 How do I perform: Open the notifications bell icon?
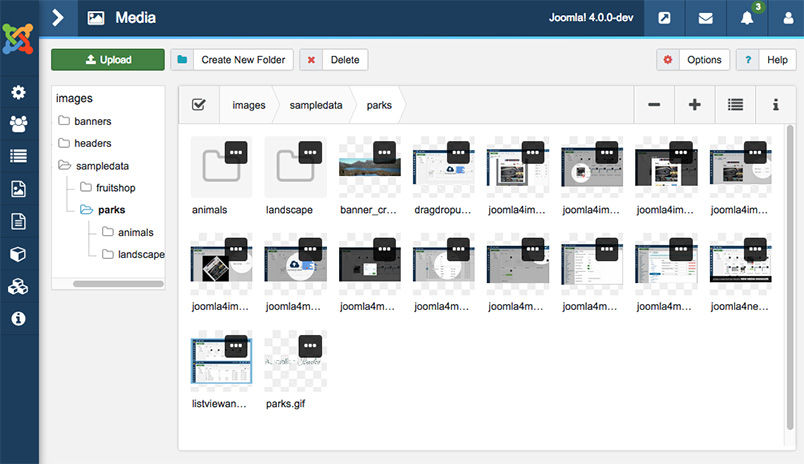coord(747,18)
